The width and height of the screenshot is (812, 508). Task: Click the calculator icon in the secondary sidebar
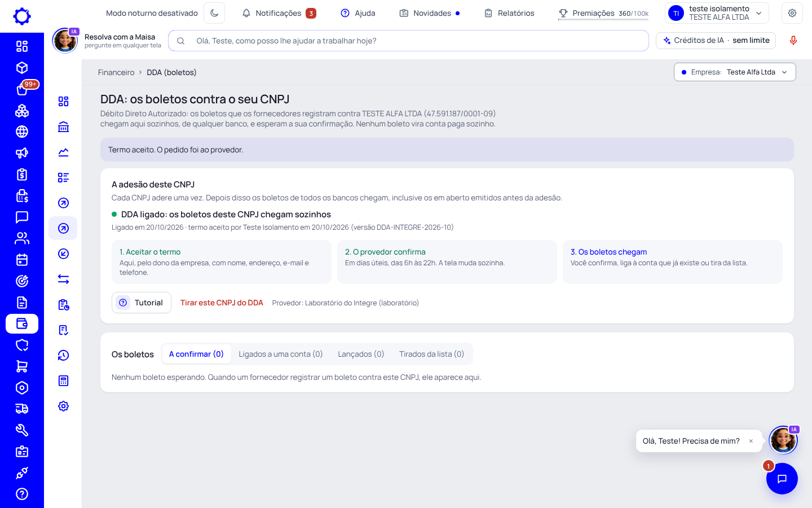[x=63, y=381]
